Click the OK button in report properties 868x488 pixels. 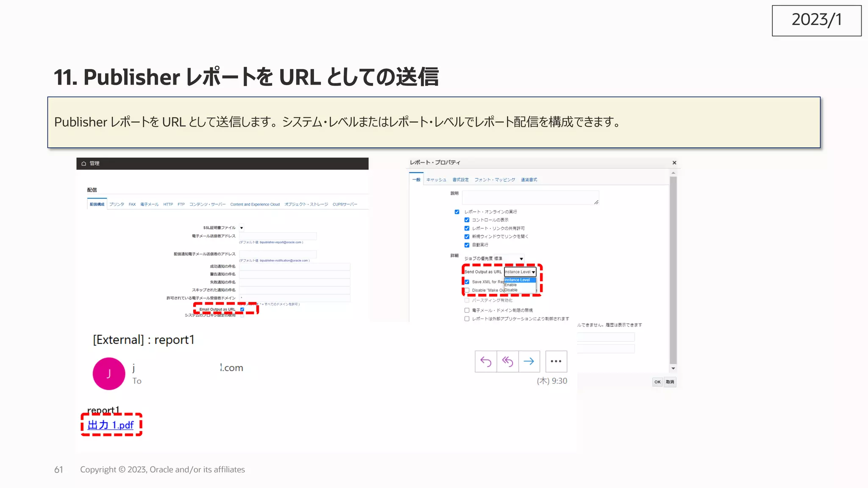(x=657, y=382)
